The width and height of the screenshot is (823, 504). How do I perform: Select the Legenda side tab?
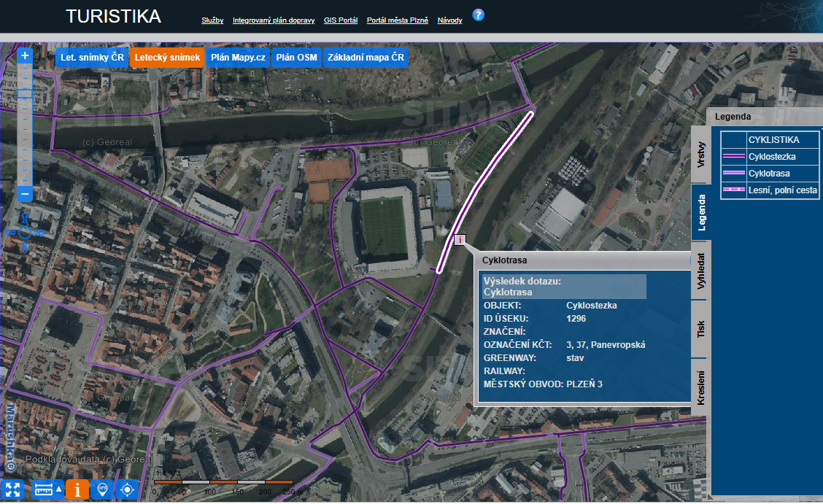click(x=701, y=212)
